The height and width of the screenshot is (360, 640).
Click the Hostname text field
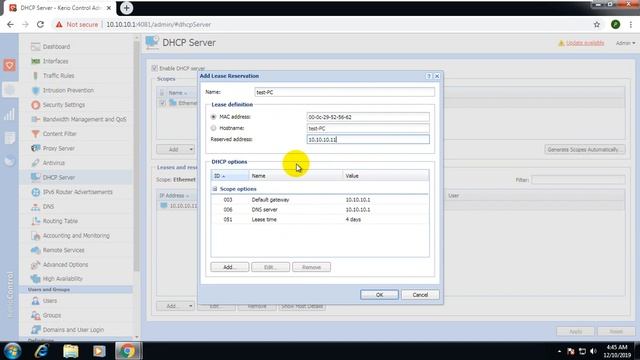(x=368, y=128)
